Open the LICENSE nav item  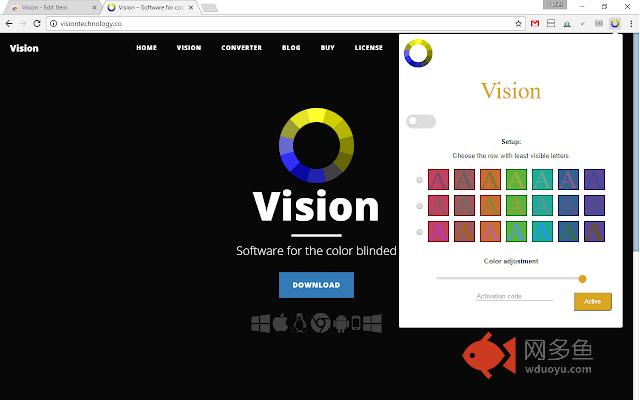tap(369, 48)
